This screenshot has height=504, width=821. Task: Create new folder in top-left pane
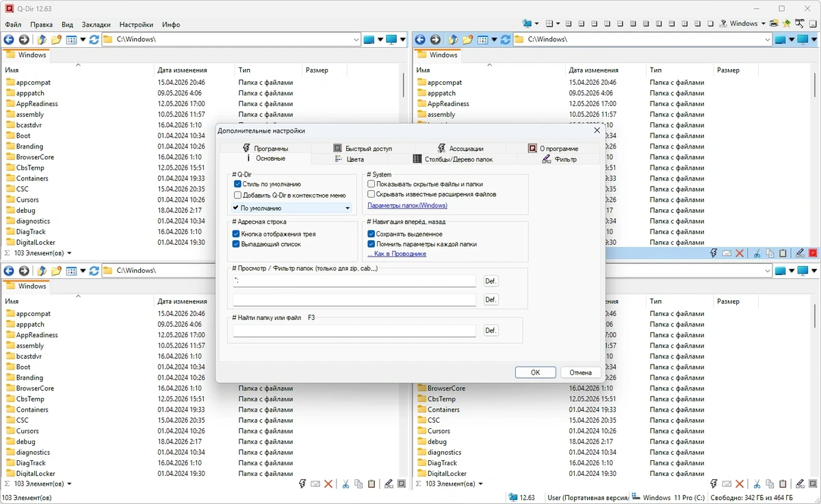click(56, 40)
